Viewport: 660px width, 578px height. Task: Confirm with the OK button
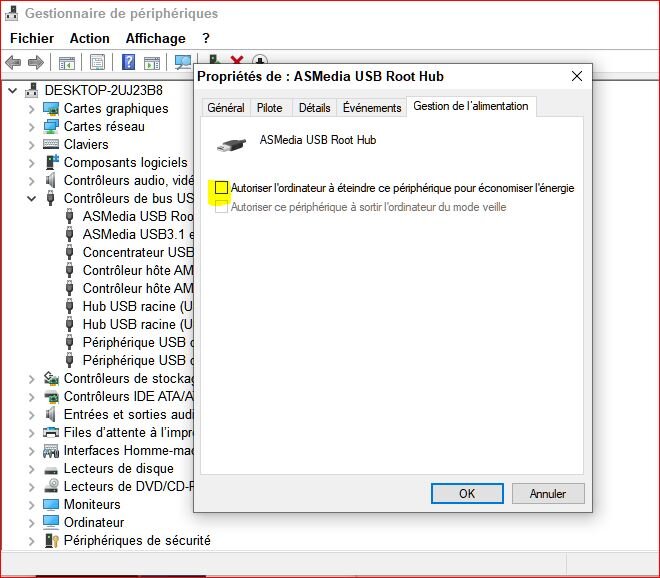pyautogui.click(x=467, y=493)
